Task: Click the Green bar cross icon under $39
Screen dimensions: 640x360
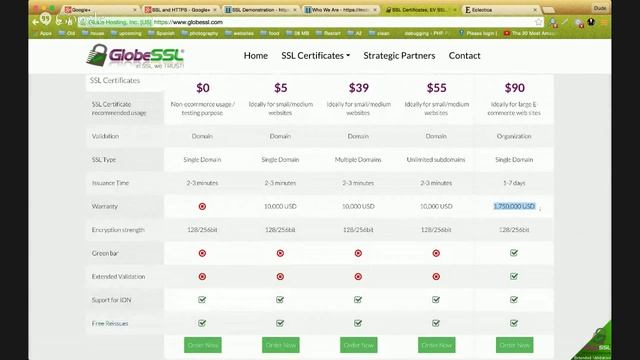Action: coord(358,253)
